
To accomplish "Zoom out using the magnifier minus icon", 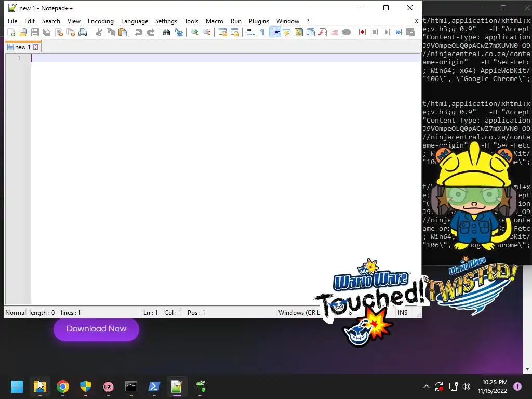I will [x=206, y=32].
